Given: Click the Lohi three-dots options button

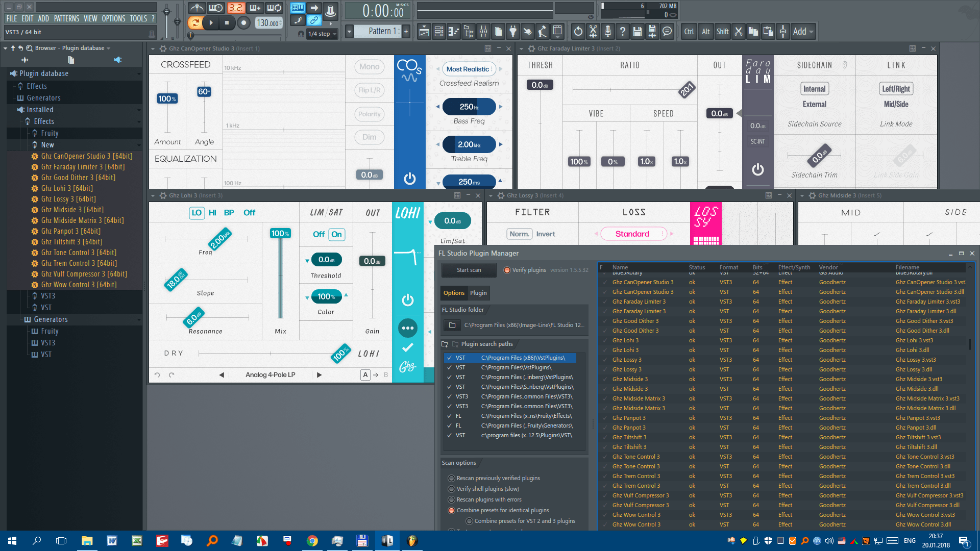Looking at the screenshot, I should click(x=407, y=328).
